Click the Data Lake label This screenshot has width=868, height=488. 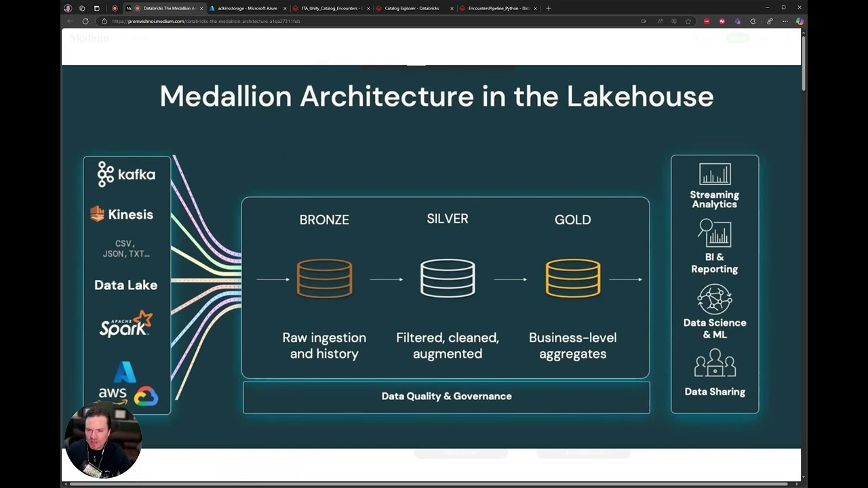pyautogui.click(x=126, y=285)
